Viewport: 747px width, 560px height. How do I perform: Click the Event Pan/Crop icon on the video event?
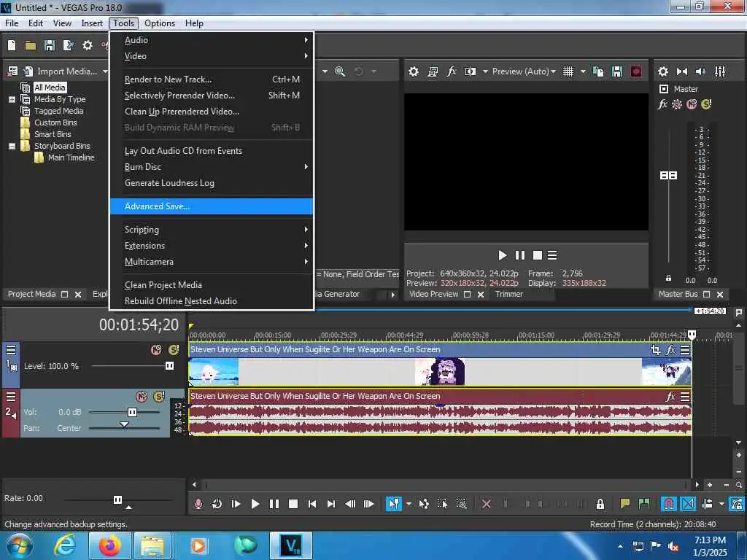(656, 350)
